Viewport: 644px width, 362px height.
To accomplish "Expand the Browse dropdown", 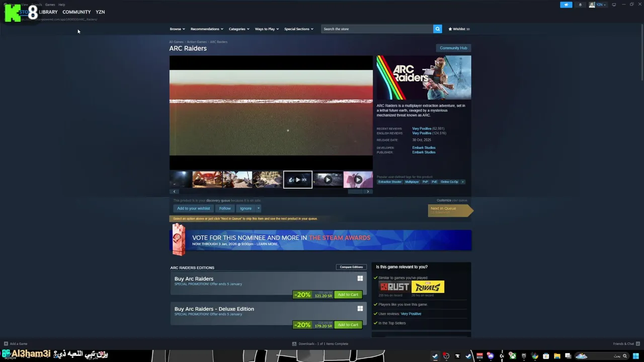I will [x=177, y=29].
